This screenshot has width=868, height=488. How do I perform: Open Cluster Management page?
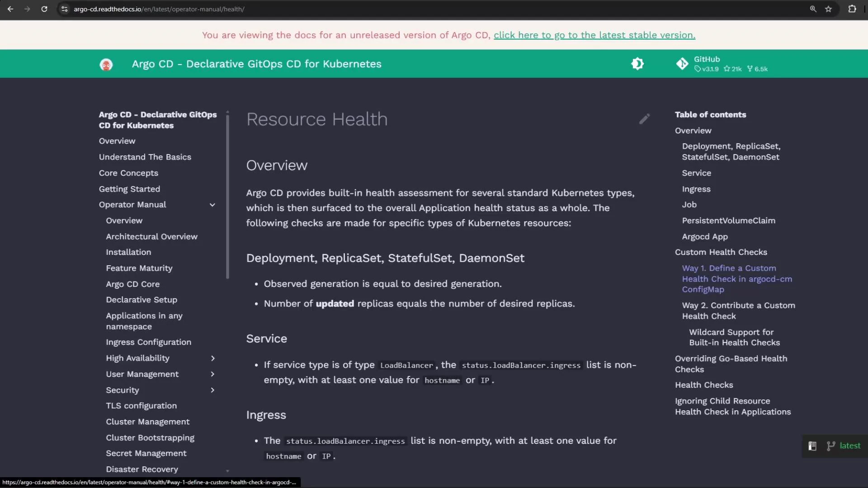click(x=147, y=422)
